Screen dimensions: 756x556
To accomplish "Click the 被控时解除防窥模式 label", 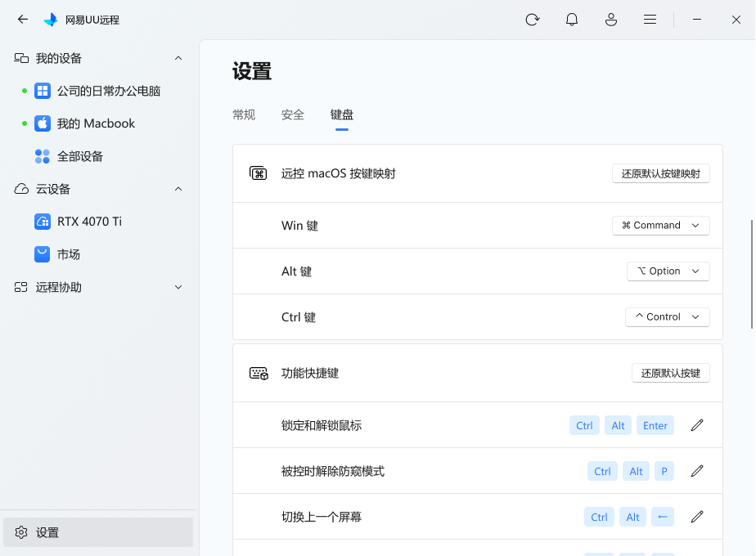I will pyautogui.click(x=333, y=471).
